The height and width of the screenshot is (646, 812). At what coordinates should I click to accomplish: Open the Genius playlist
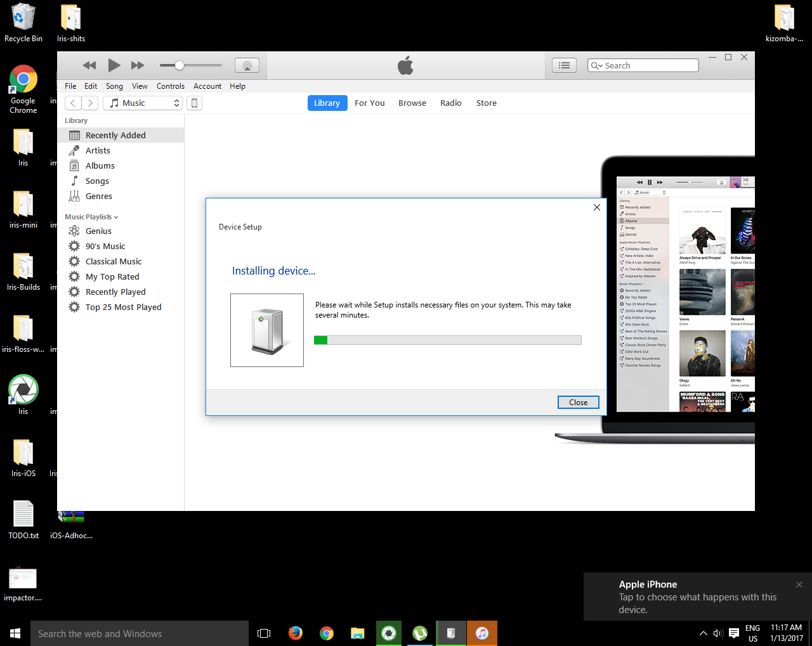point(121,231)
